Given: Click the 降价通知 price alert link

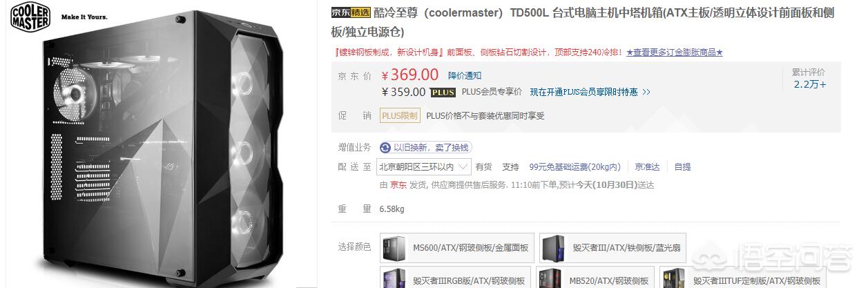Looking at the screenshot, I should (465, 75).
